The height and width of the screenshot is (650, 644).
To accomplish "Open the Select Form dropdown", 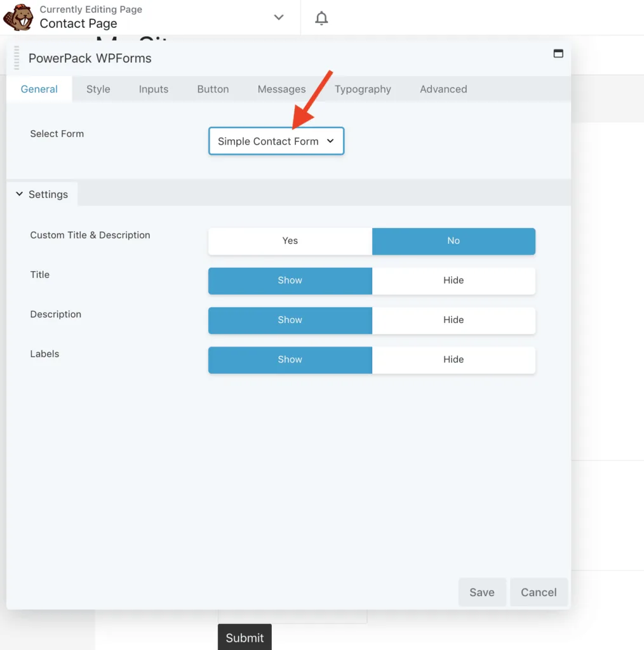I will pos(276,141).
